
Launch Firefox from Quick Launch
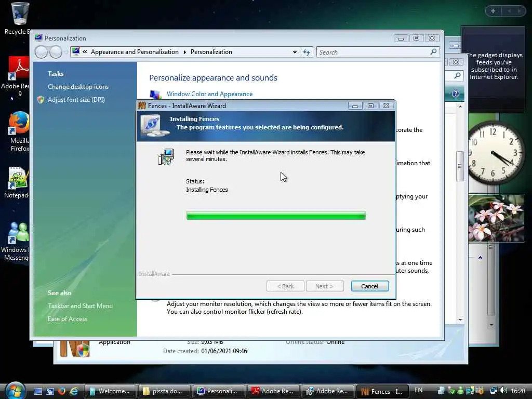(x=62, y=391)
